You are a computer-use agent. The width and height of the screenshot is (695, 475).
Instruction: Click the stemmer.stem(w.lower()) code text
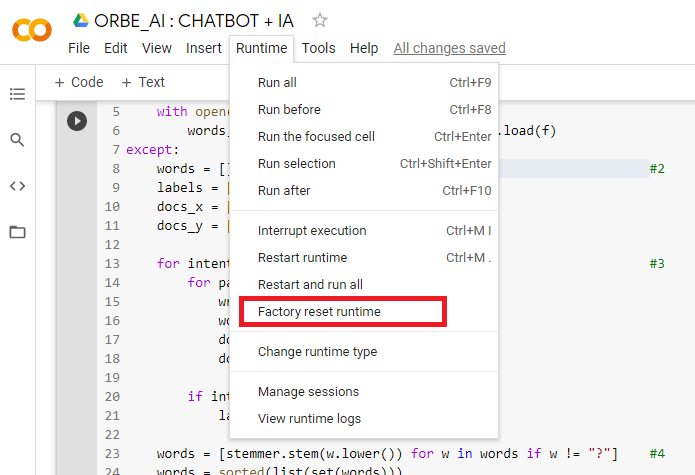pos(314,454)
